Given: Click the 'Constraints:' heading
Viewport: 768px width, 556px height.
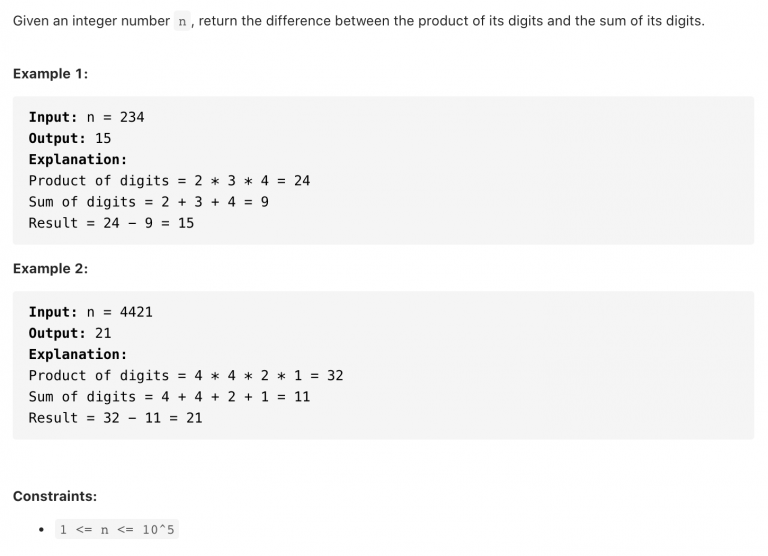Looking at the screenshot, I should click(x=55, y=496).
